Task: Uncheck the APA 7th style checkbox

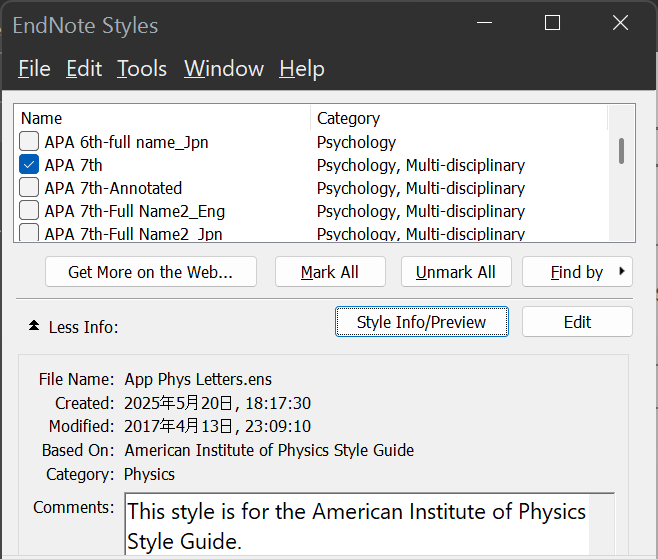Action: (29, 165)
